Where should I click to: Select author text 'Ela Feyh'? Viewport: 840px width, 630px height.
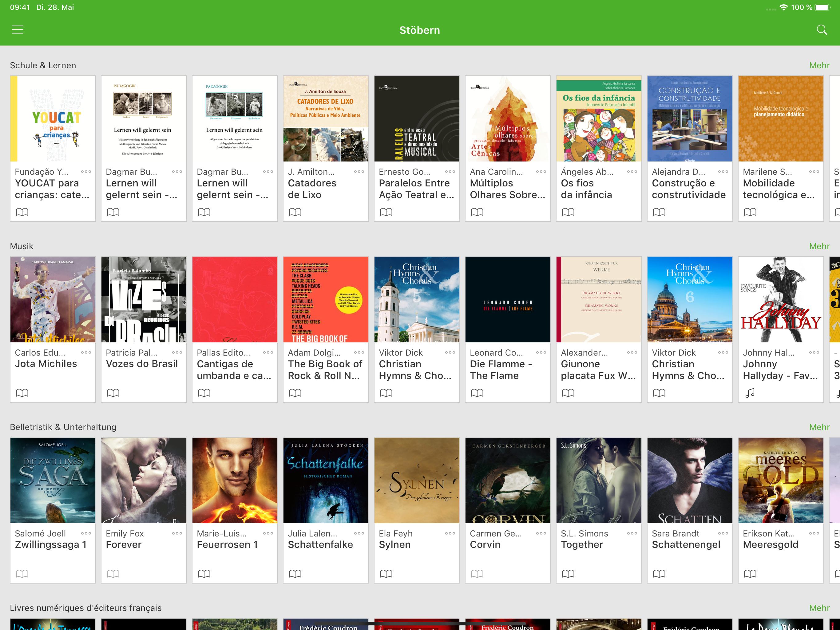(396, 533)
